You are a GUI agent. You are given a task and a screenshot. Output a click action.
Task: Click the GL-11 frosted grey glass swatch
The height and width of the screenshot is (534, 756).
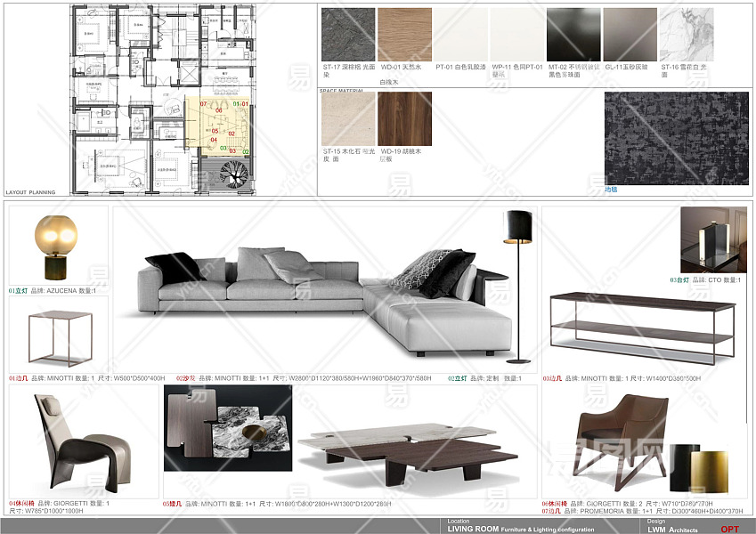point(630,35)
